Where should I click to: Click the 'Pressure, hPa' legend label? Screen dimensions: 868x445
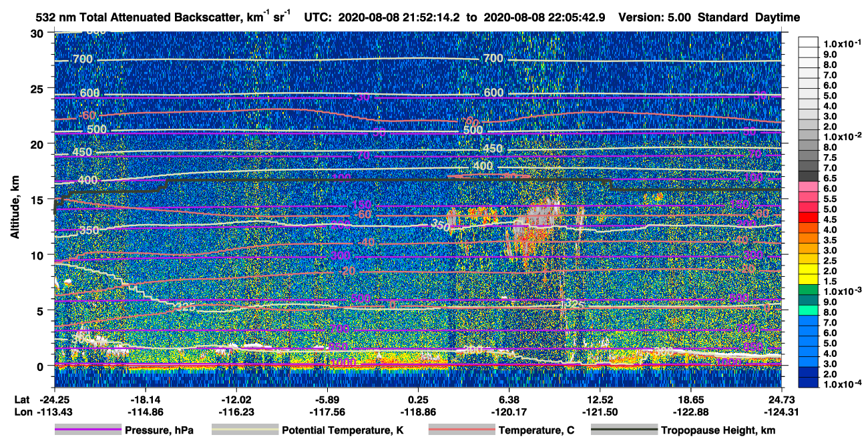(x=159, y=431)
